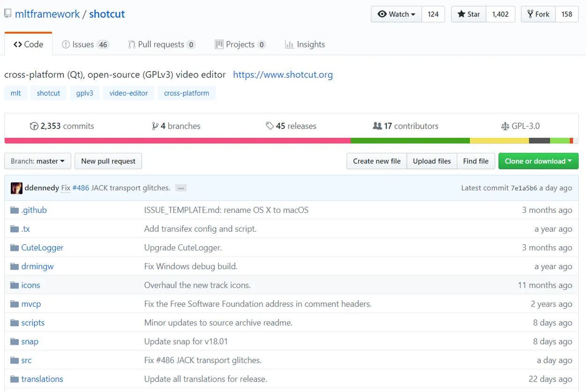Image resolution: width=586 pixels, height=392 pixels.
Task: Click the Issues tab exclamation icon
Action: pos(66,45)
